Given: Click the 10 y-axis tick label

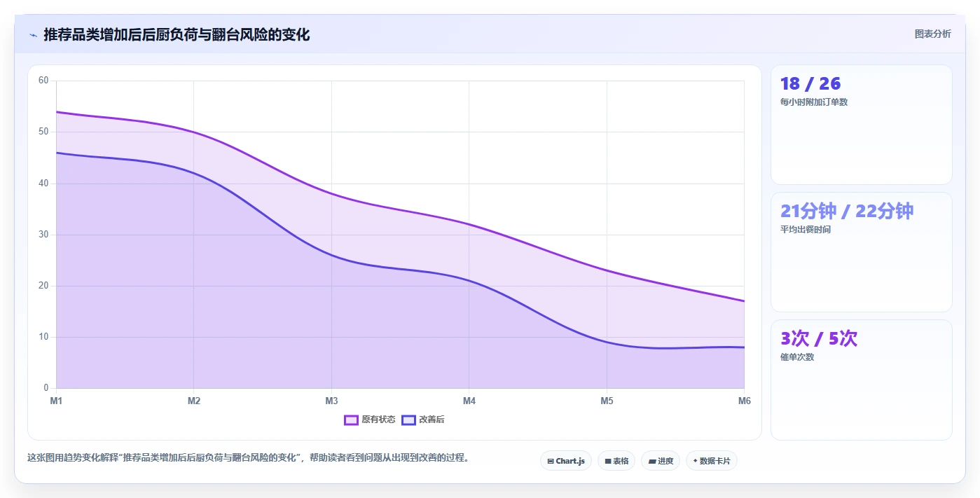Looking at the screenshot, I should (43, 337).
